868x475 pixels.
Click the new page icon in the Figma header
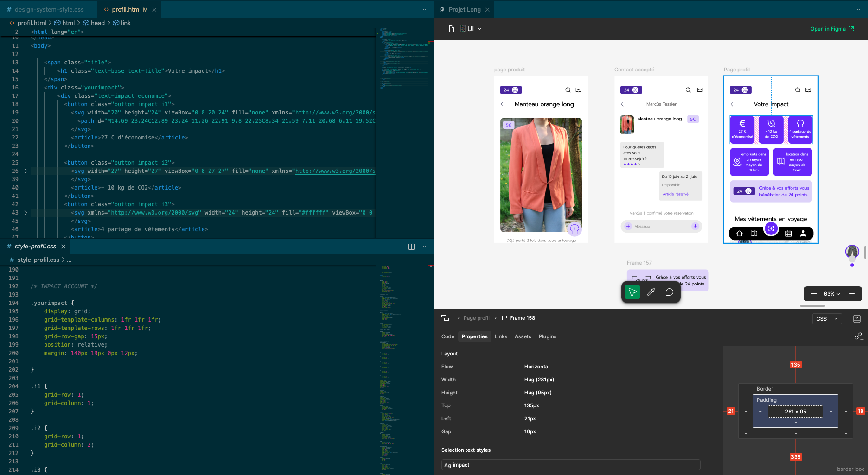[x=452, y=28]
